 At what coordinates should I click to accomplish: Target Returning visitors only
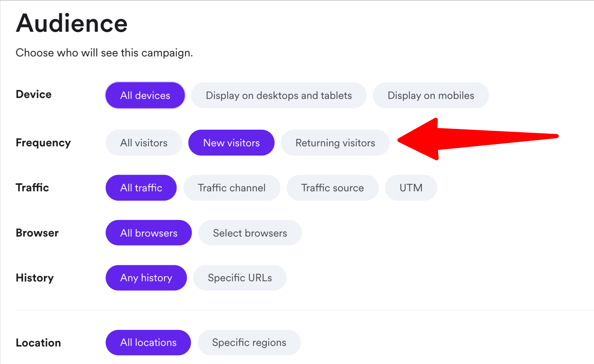tap(335, 143)
